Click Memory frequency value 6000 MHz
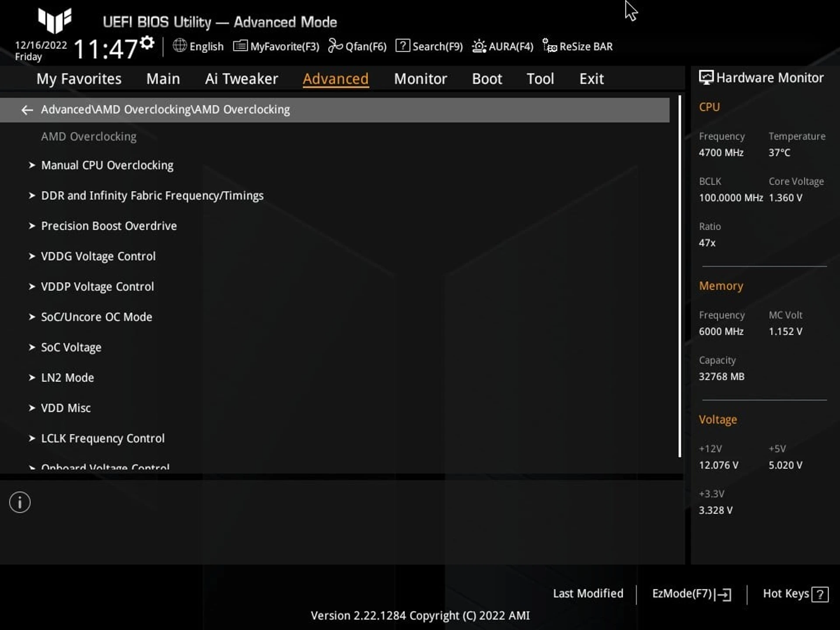Viewport: 840px width, 630px height. pos(721,332)
